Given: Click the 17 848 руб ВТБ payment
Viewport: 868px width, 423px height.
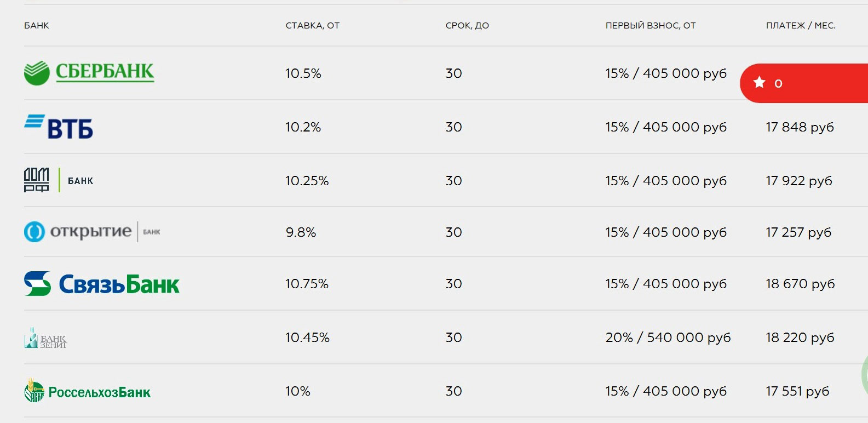Looking at the screenshot, I should [x=800, y=127].
